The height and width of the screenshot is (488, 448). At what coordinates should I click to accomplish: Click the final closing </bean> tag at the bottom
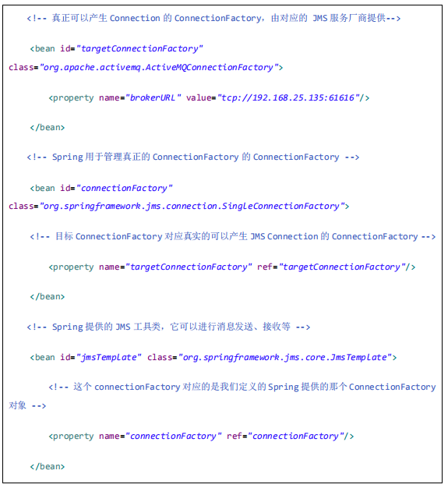tap(48, 466)
